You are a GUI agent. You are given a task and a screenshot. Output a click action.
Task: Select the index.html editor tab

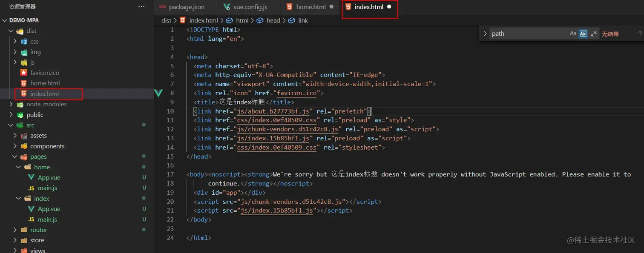(369, 7)
